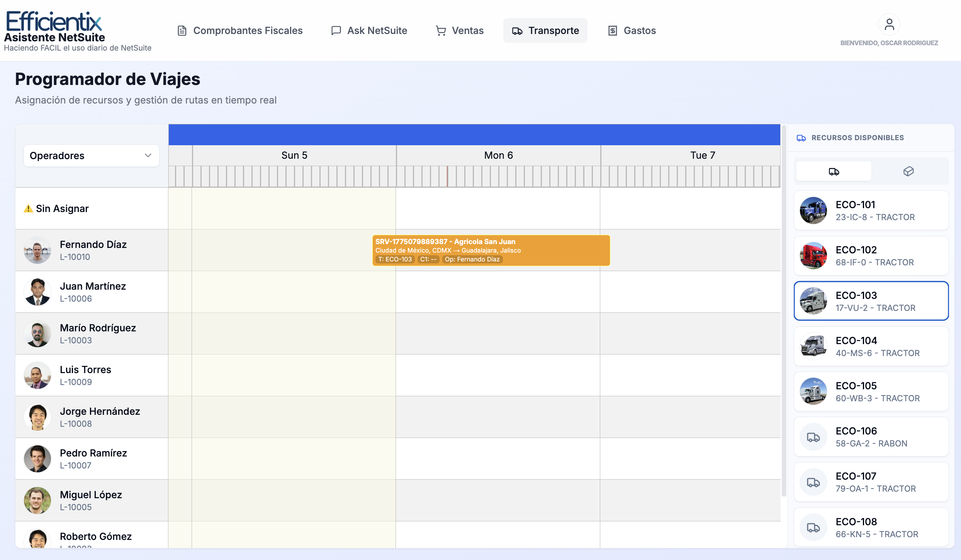Click Luis Torres's avatar
The height and width of the screenshot is (560, 961).
pyautogui.click(x=37, y=375)
